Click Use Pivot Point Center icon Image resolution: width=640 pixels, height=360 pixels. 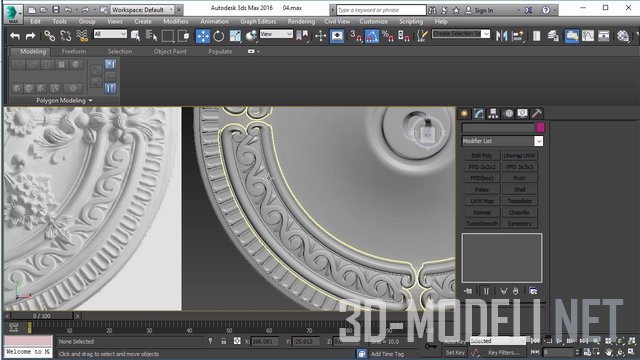coord(303,36)
